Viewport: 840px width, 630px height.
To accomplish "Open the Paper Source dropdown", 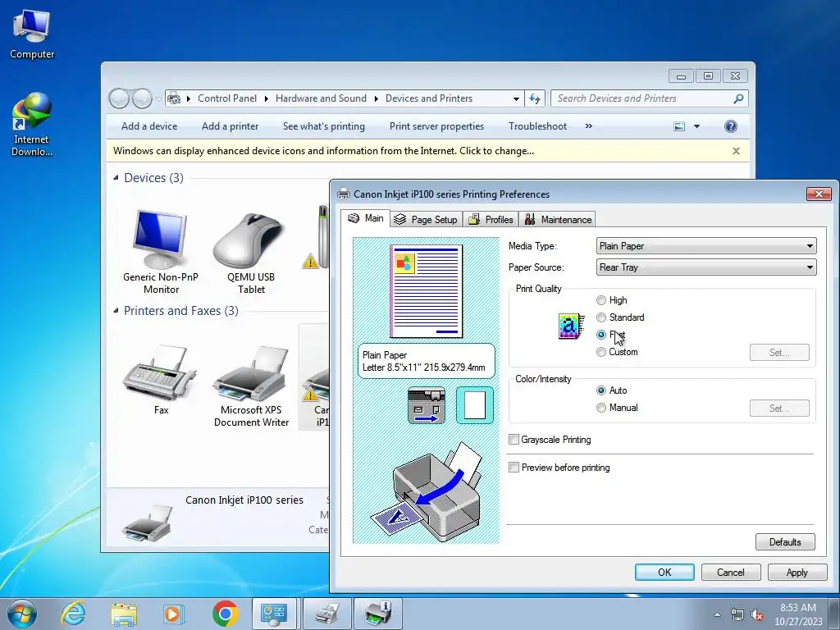I will click(706, 267).
